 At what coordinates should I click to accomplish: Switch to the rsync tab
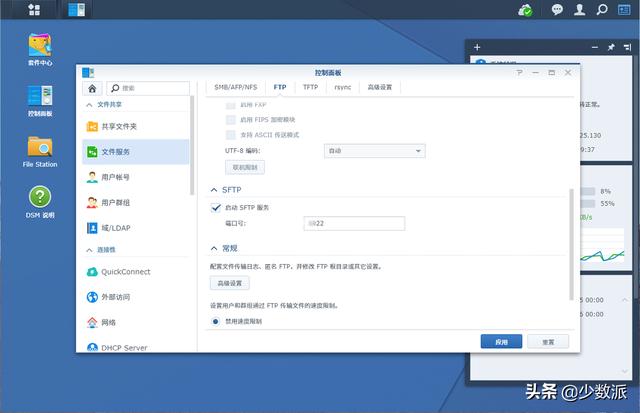pyautogui.click(x=343, y=87)
